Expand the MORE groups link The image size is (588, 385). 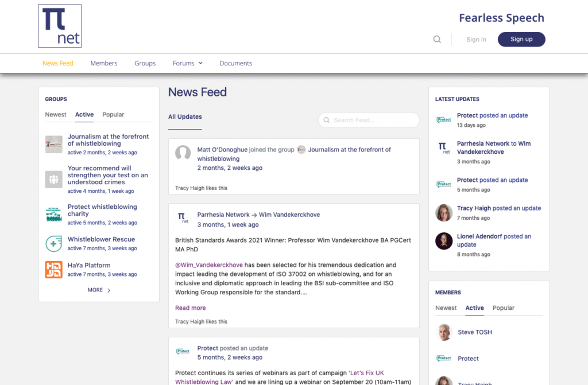(99, 290)
